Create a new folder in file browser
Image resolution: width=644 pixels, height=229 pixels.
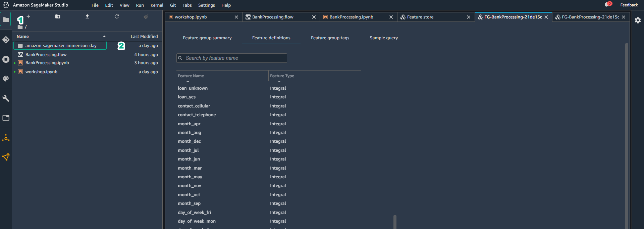pyautogui.click(x=58, y=16)
